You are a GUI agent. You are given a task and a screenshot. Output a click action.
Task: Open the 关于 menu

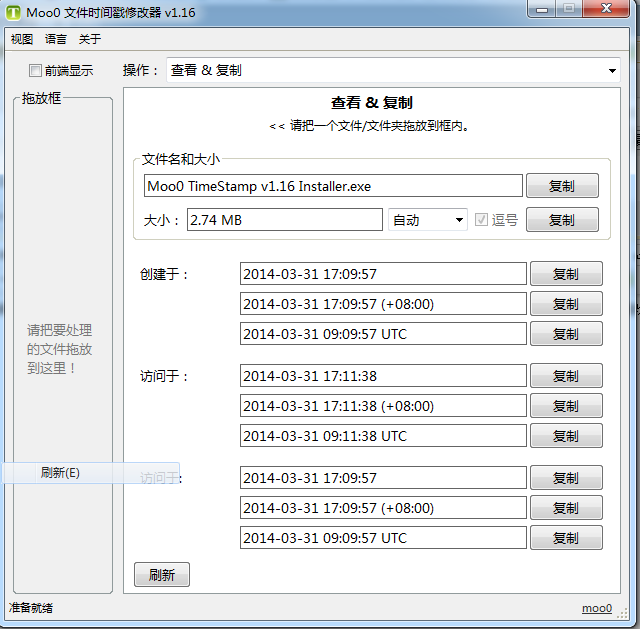[90, 39]
